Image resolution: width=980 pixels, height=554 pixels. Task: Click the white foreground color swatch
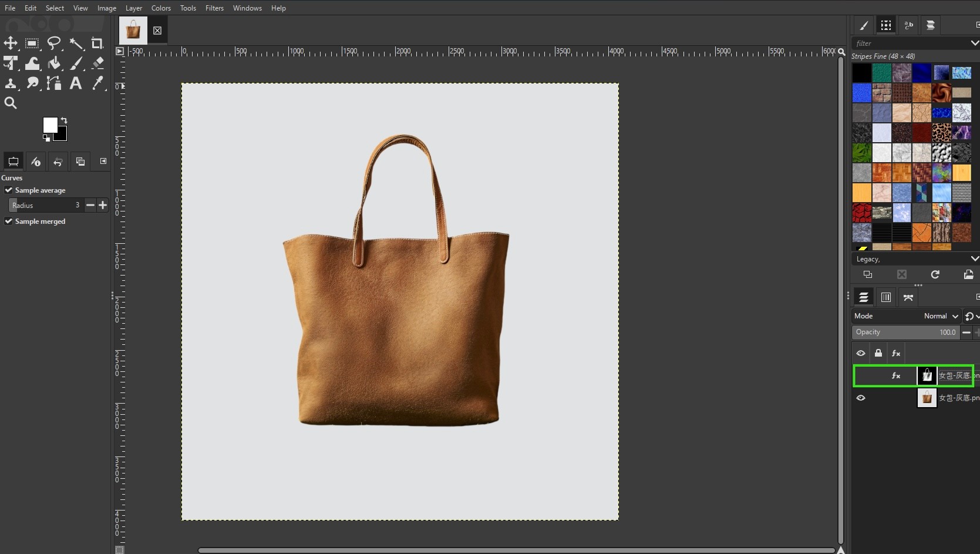click(x=50, y=125)
